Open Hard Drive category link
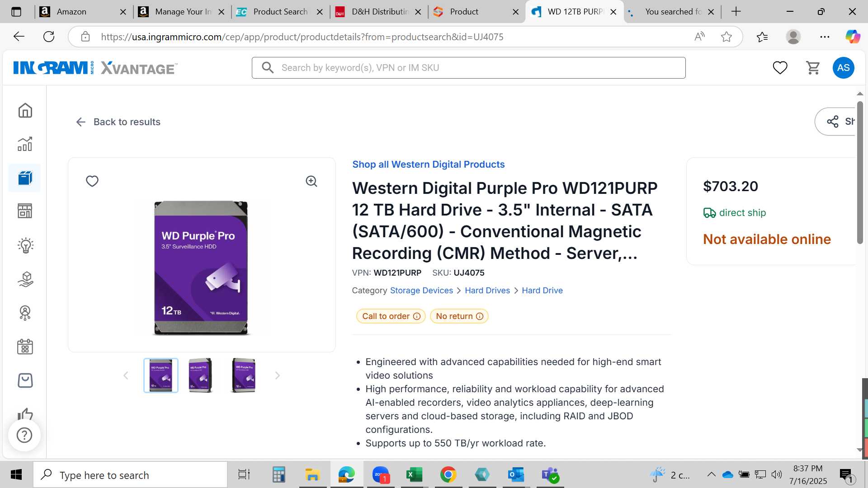Image resolution: width=868 pixels, height=488 pixels. point(542,291)
